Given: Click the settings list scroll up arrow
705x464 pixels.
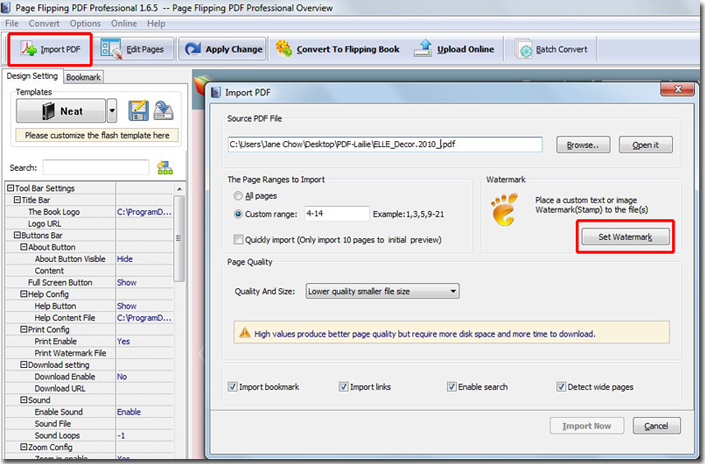Looking at the screenshot, I should coord(179,188).
